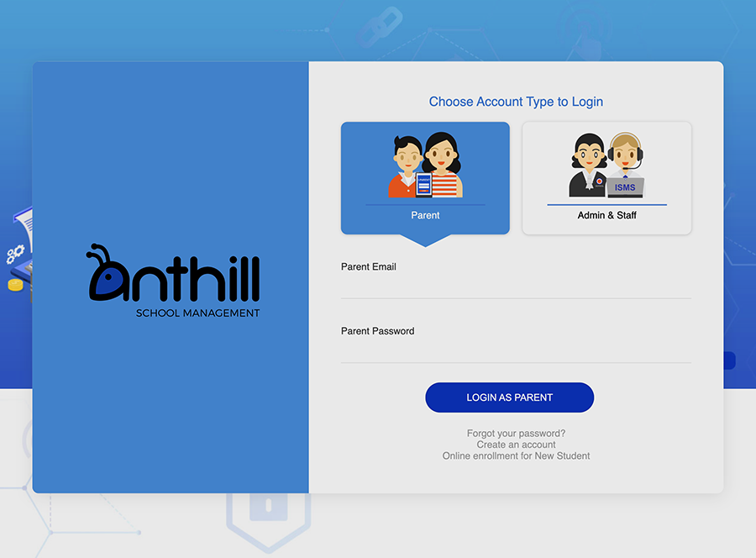The width and height of the screenshot is (756, 558).
Task: Select the Parent account type card
Action: 425,178
